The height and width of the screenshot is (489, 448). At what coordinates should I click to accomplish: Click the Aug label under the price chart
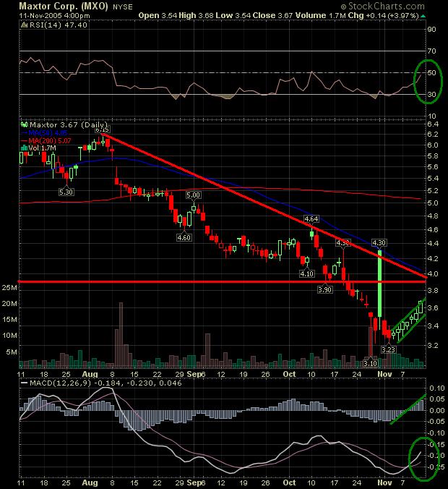coord(90,374)
